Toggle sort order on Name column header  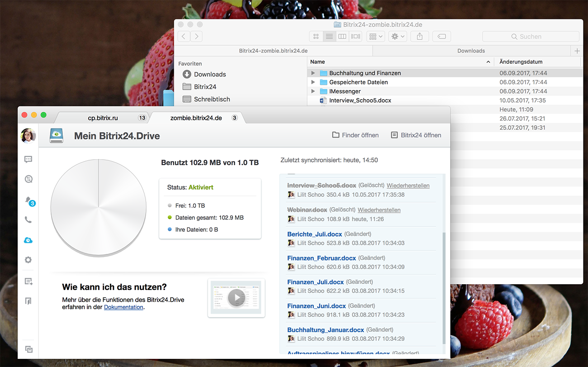point(400,62)
